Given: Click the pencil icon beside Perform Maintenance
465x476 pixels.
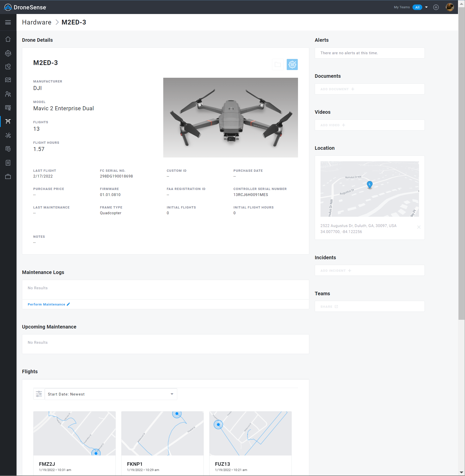Looking at the screenshot, I should click(x=68, y=304).
